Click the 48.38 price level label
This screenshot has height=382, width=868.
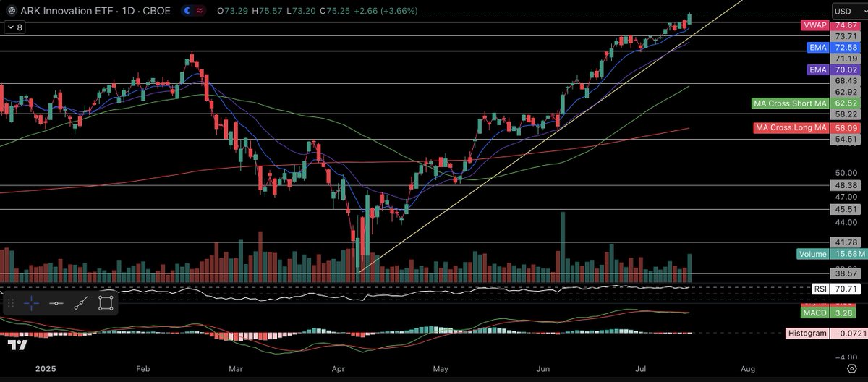[x=846, y=184]
